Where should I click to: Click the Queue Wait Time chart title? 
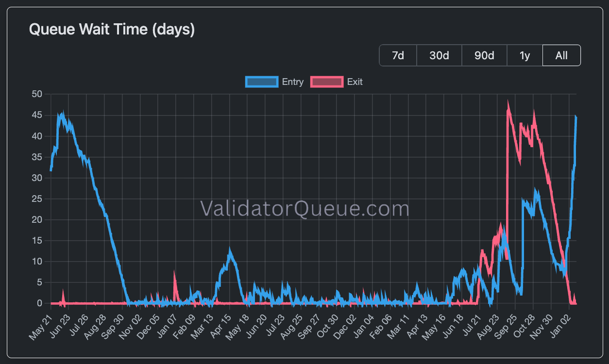111,29
